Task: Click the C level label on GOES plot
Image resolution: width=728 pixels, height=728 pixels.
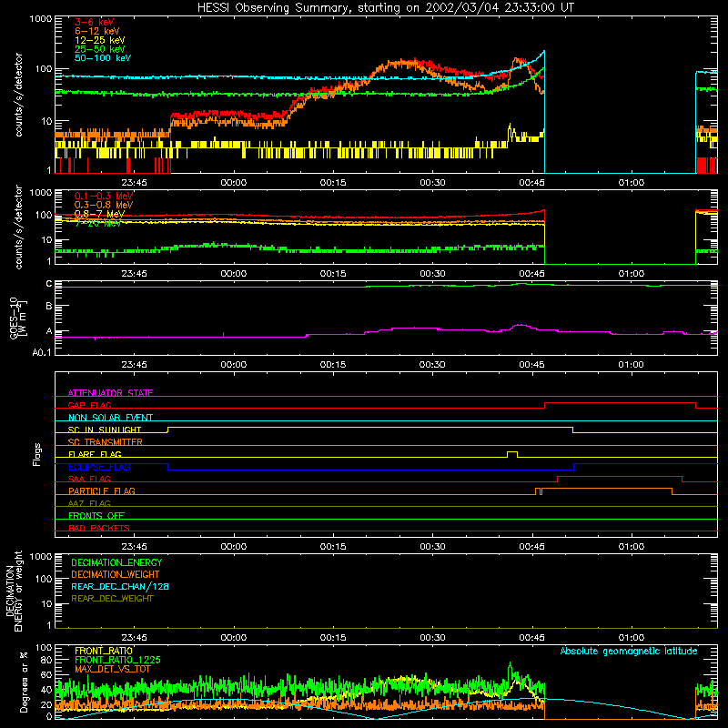Action: [x=49, y=284]
